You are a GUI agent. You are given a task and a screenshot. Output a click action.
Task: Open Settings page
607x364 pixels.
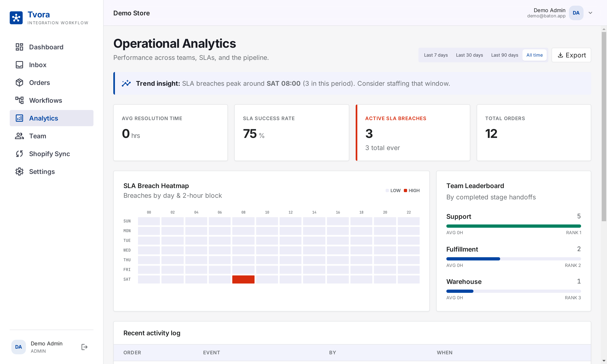(52, 172)
